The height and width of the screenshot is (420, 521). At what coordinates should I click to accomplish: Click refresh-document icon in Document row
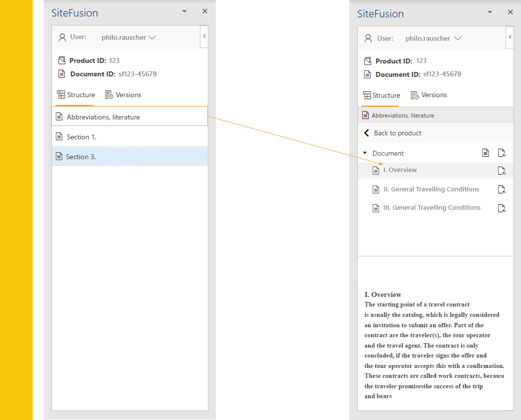(502, 153)
